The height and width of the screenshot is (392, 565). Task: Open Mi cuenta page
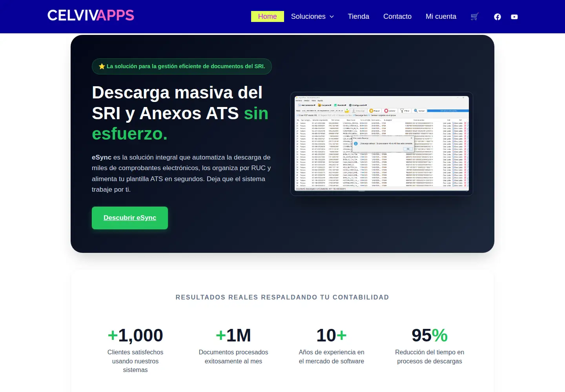click(x=441, y=16)
